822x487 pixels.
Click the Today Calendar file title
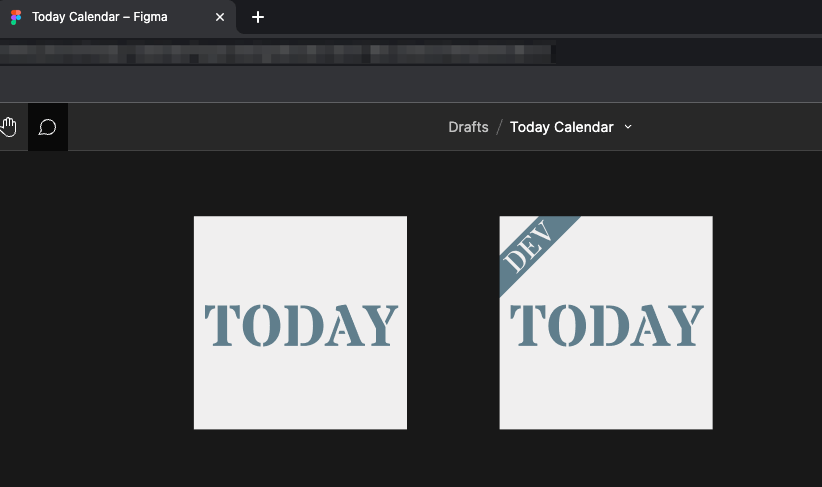[x=561, y=127]
